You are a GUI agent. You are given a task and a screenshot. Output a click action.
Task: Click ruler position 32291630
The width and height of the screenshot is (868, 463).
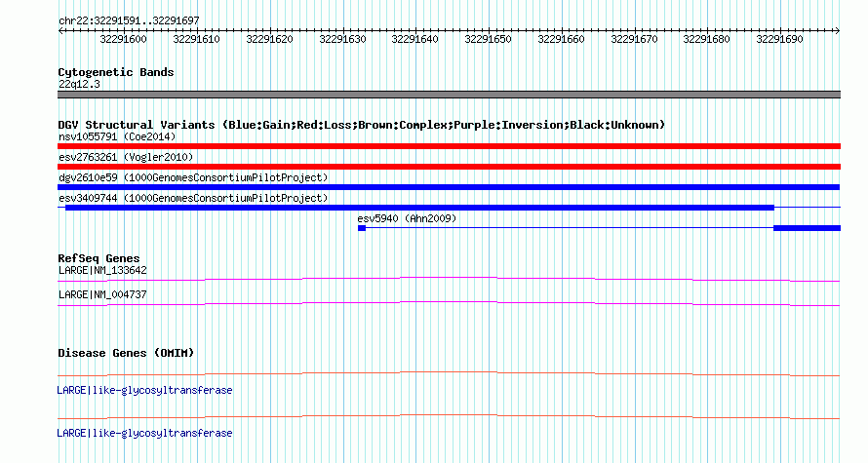[342, 39]
